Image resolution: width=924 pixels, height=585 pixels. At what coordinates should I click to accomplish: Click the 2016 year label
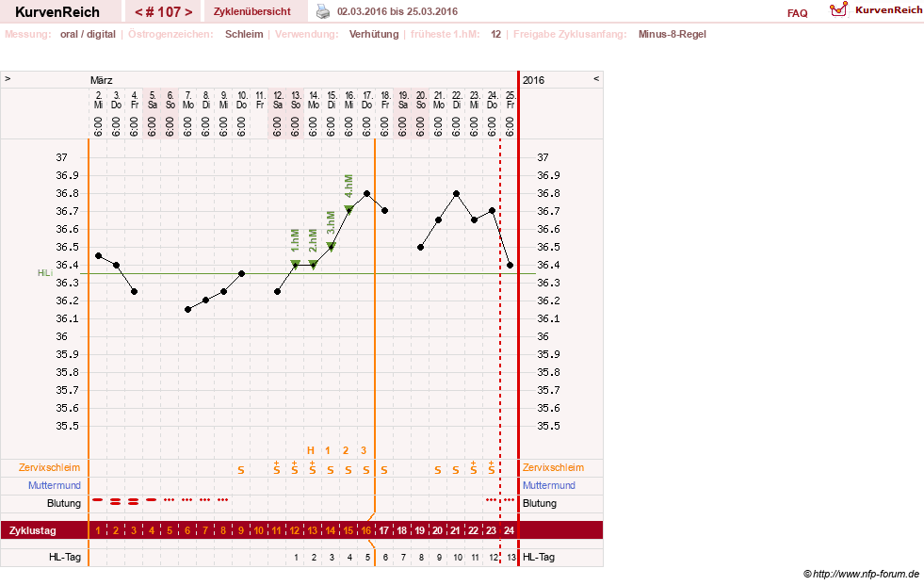pos(533,80)
